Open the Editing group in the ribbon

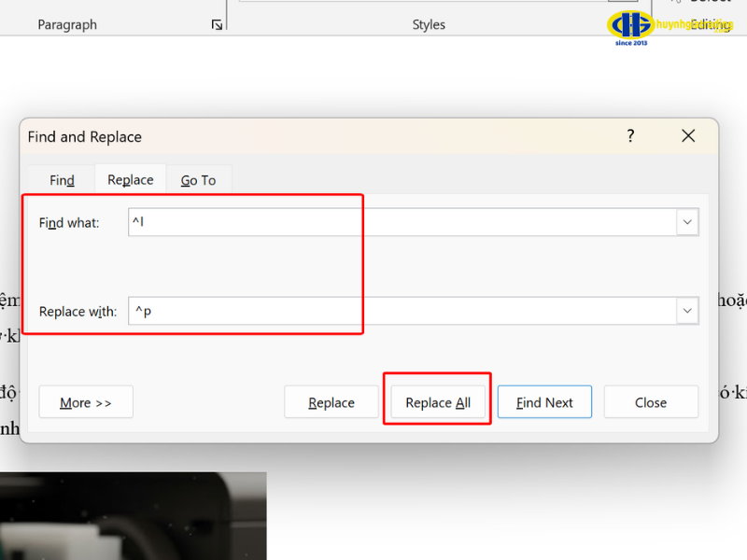[x=712, y=24]
